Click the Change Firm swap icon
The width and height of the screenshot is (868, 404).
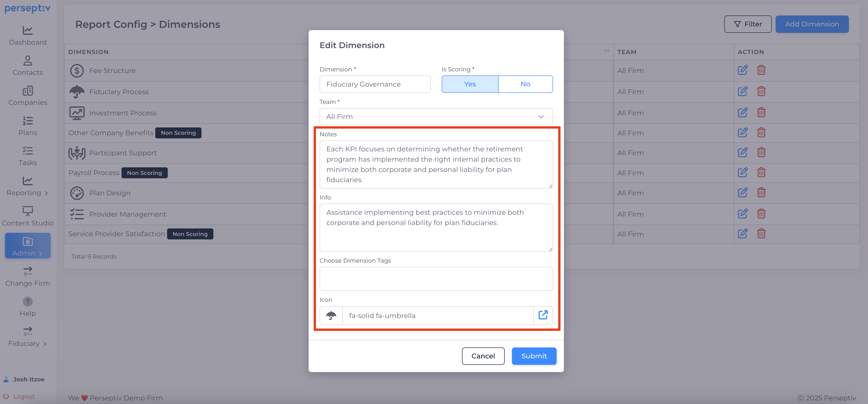tap(28, 271)
